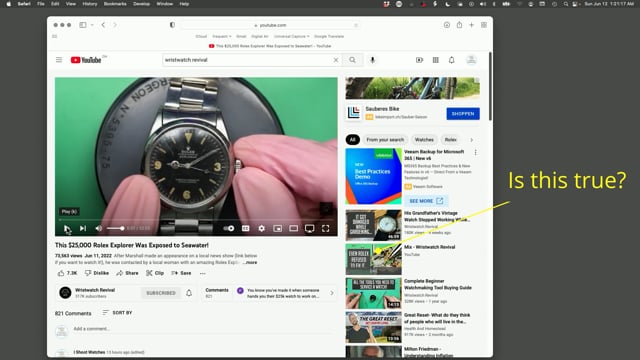Open His Grandfather's Vintage Watch video thumbnail

click(373, 225)
